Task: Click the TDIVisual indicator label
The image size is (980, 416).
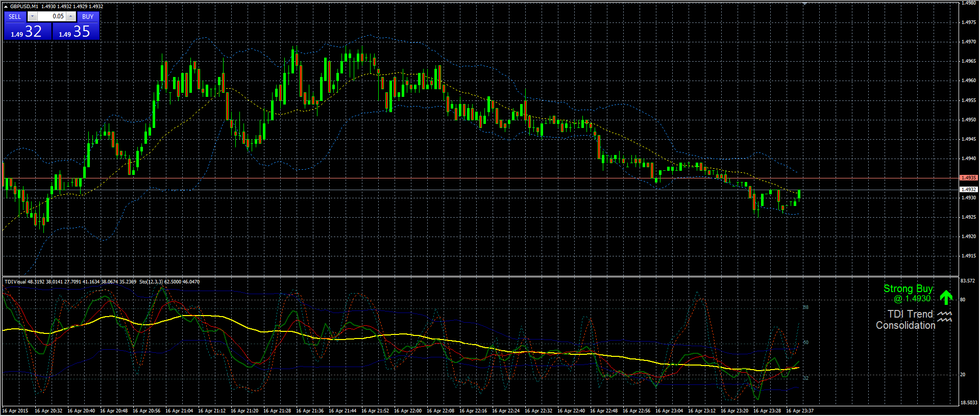Action: coord(15,282)
